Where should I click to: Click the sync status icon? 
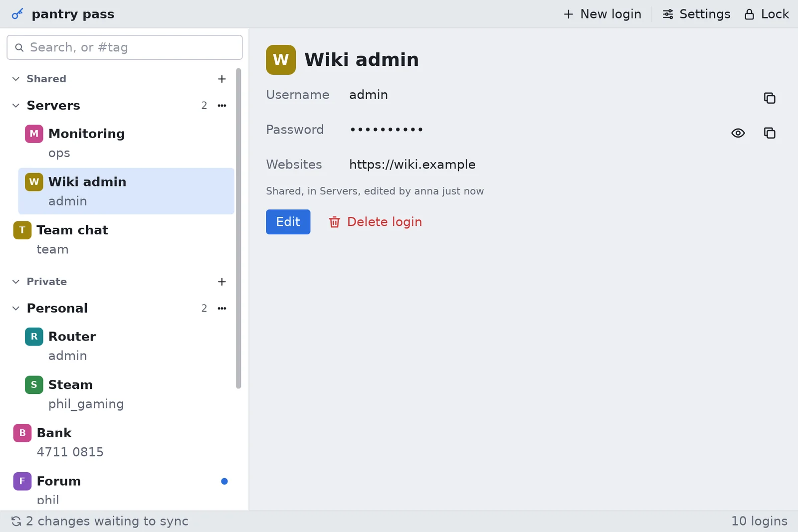pos(16,521)
